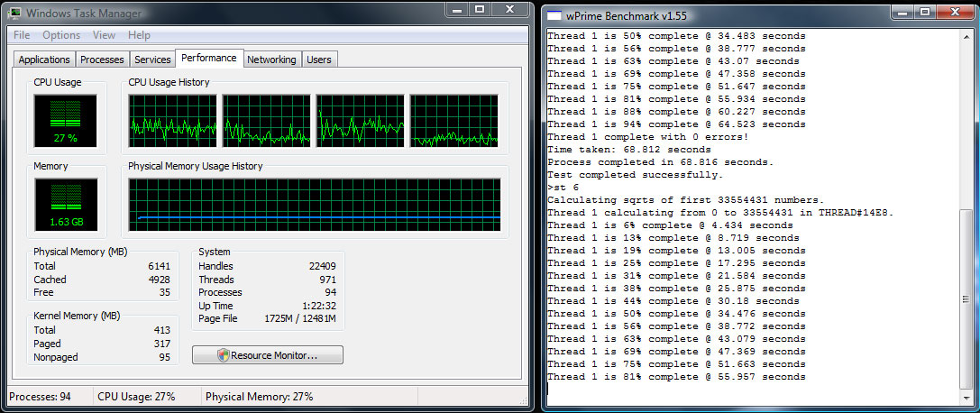Open the Help menu in Task Manager
The height and width of the screenshot is (413, 980).
tap(139, 35)
